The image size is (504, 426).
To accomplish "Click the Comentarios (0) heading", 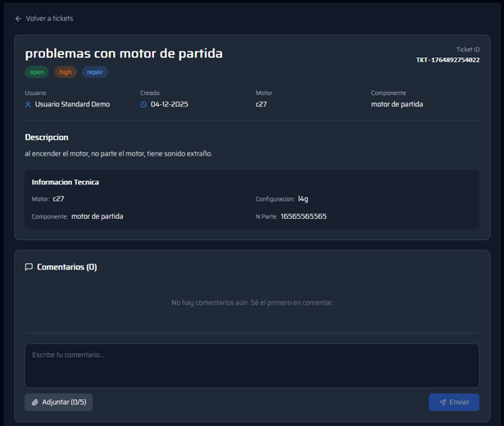I will pyautogui.click(x=66, y=267).
